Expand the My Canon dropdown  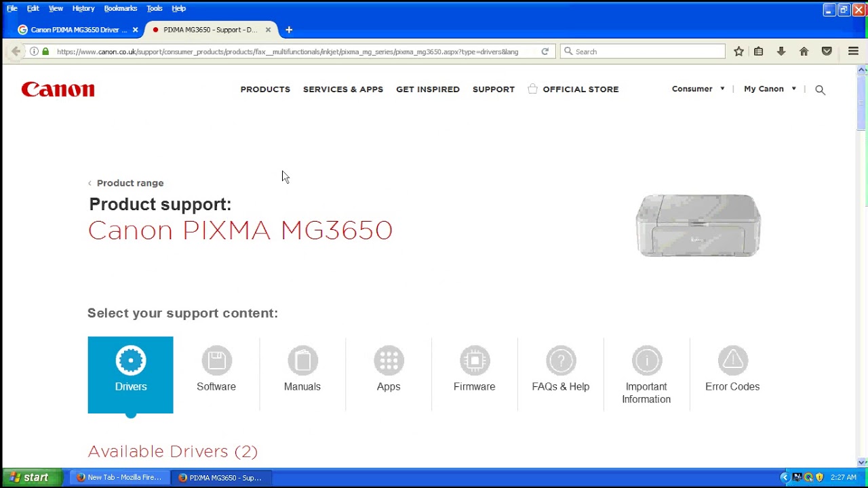770,89
